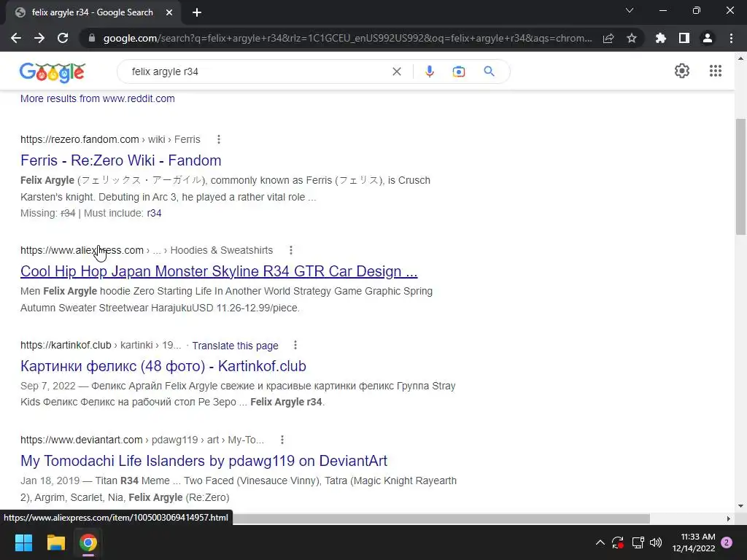Click the address bar URL
The height and width of the screenshot is (560, 747).
[x=348, y=38]
